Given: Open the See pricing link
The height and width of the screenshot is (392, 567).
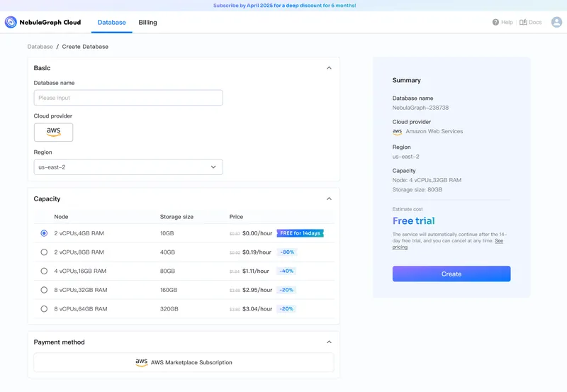Looking at the screenshot, I should pyautogui.click(x=400, y=247).
